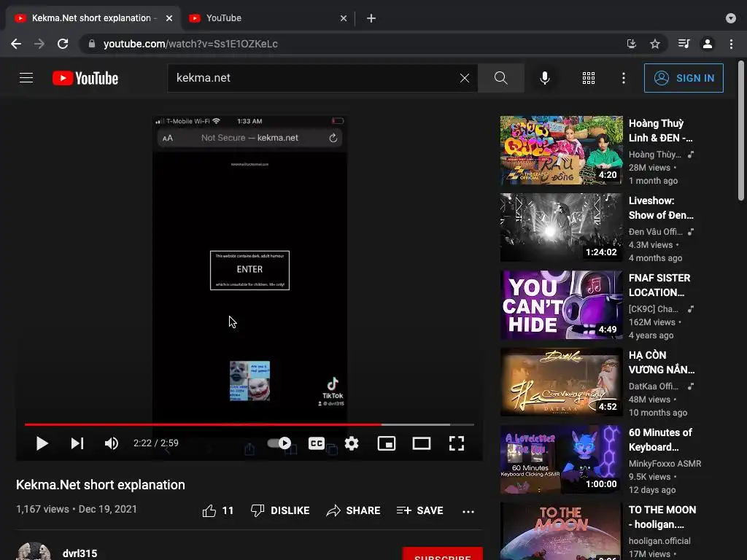Screen dimensions: 747x560
Task: Start voice search with microphone icon
Action: [x=544, y=78]
